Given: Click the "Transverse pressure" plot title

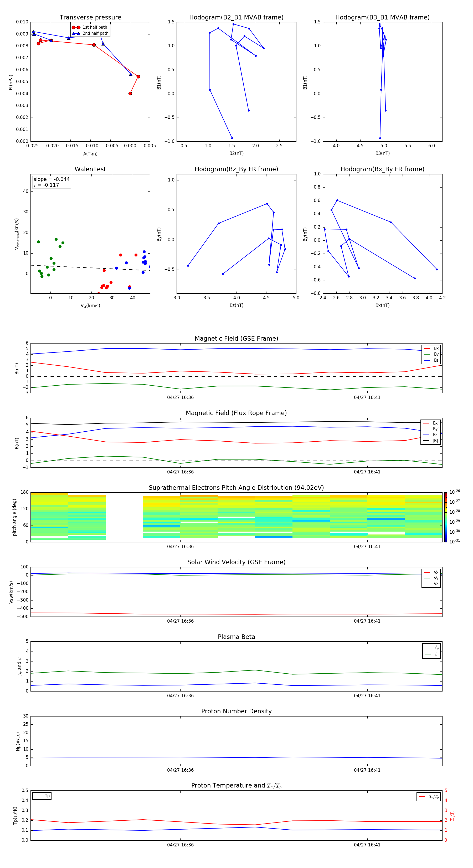Looking at the screenshot, I should tap(90, 18).
